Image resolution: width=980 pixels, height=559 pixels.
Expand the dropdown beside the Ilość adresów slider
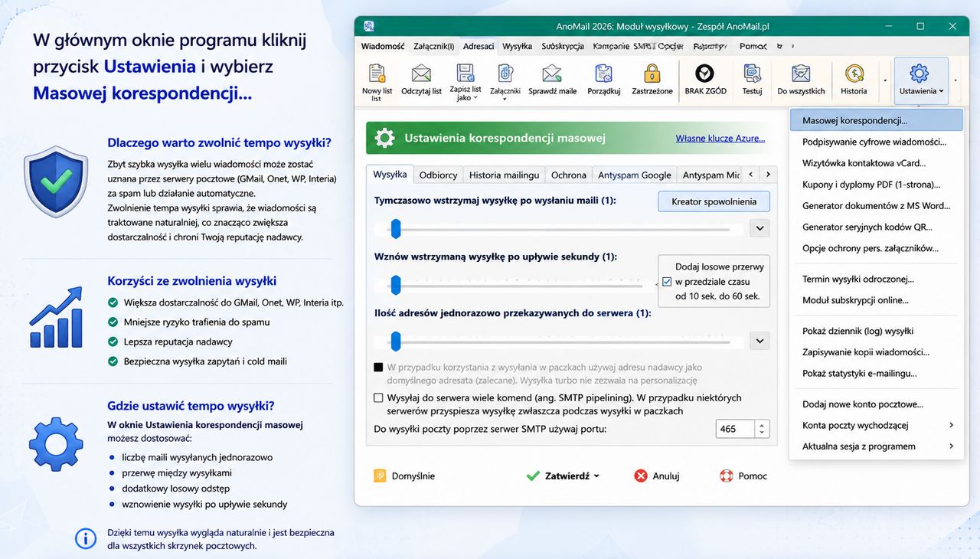tap(759, 341)
